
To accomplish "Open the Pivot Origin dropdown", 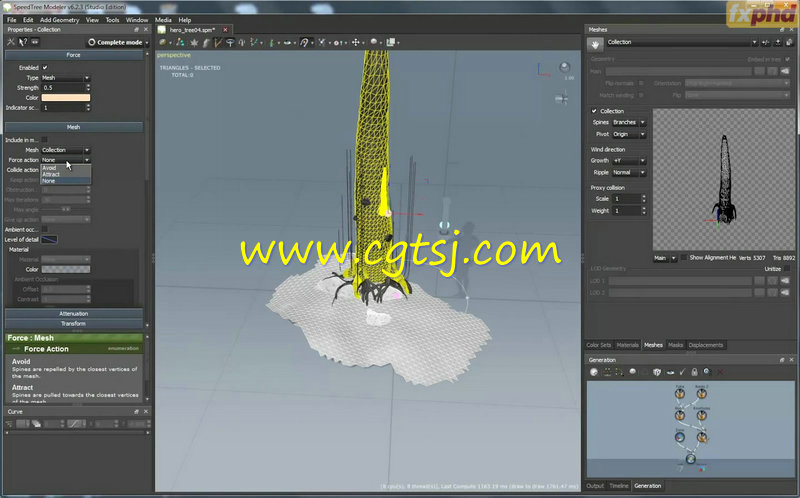I will [629, 134].
